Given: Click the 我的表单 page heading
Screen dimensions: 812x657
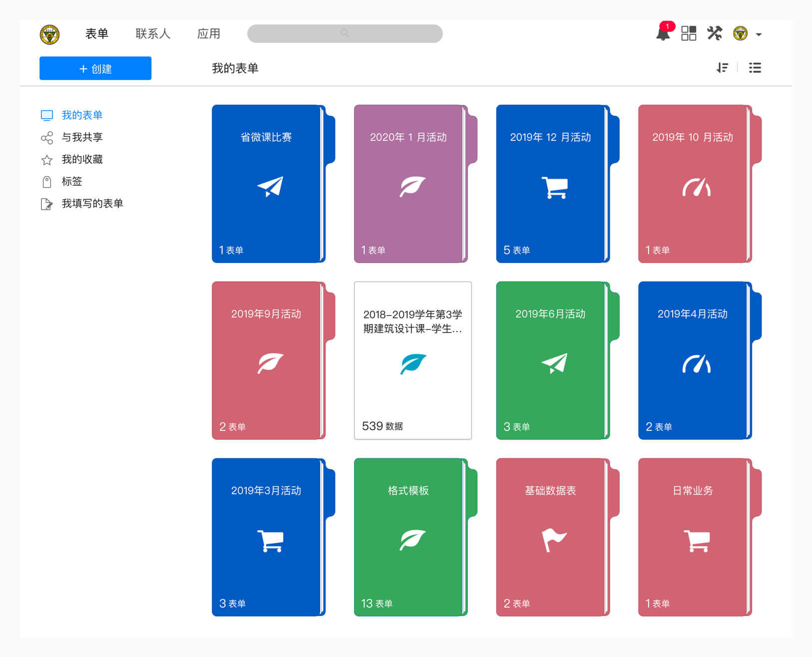Looking at the screenshot, I should (x=235, y=68).
